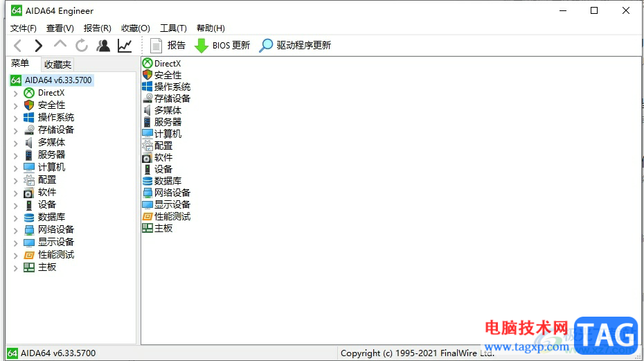Open the 帮助(H) menu
644x361 pixels.
(211, 28)
